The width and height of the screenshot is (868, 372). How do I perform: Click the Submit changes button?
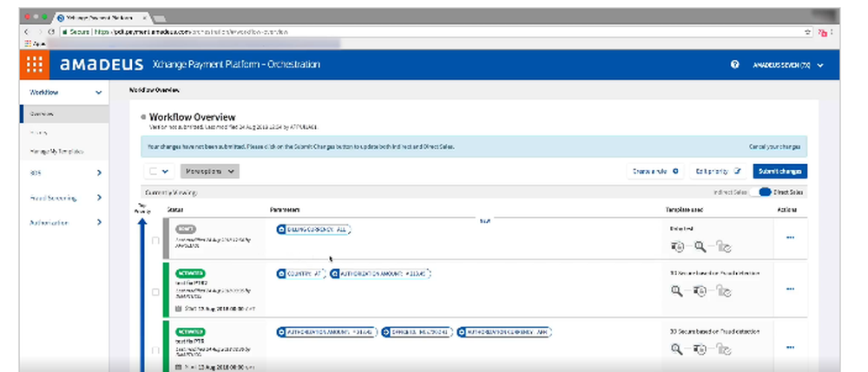pos(780,172)
